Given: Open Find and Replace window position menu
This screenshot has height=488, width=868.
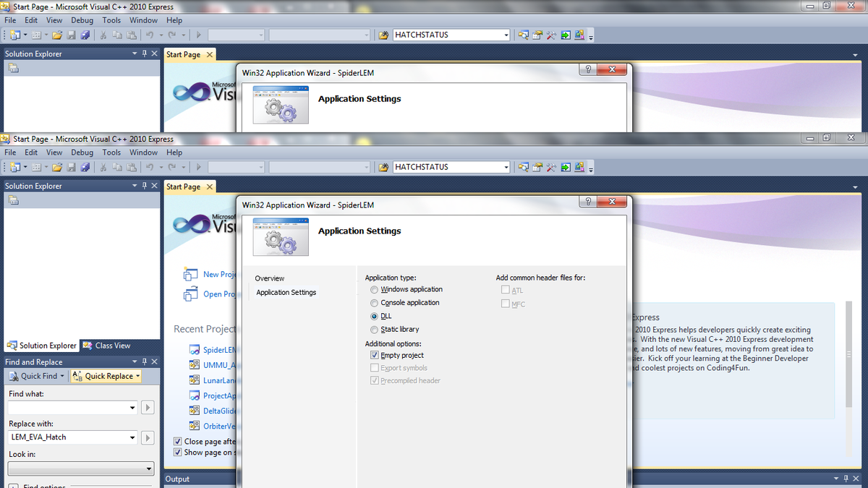Looking at the screenshot, I should click(x=134, y=361).
